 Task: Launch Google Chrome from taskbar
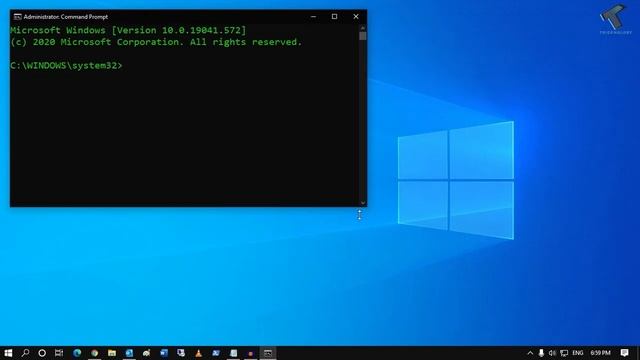(95, 353)
